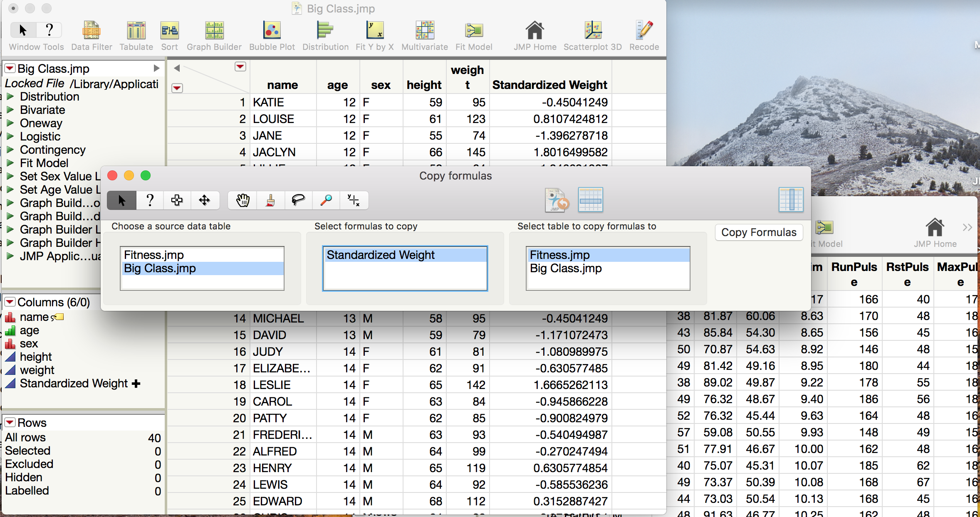Click the Fit Y by X icon
This screenshot has width=980, height=517.
(374, 31)
